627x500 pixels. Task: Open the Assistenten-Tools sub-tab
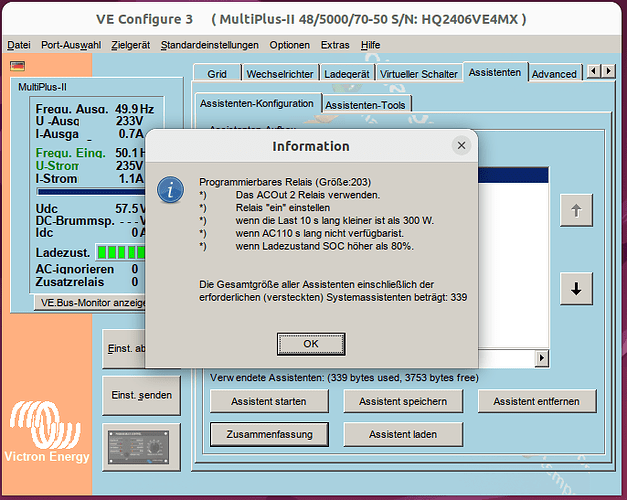click(365, 105)
